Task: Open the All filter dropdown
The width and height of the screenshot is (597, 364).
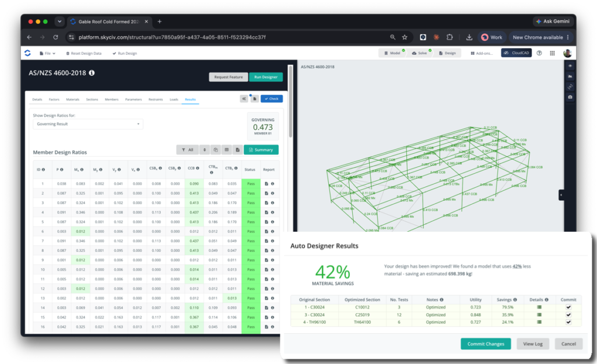Action: (187, 150)
